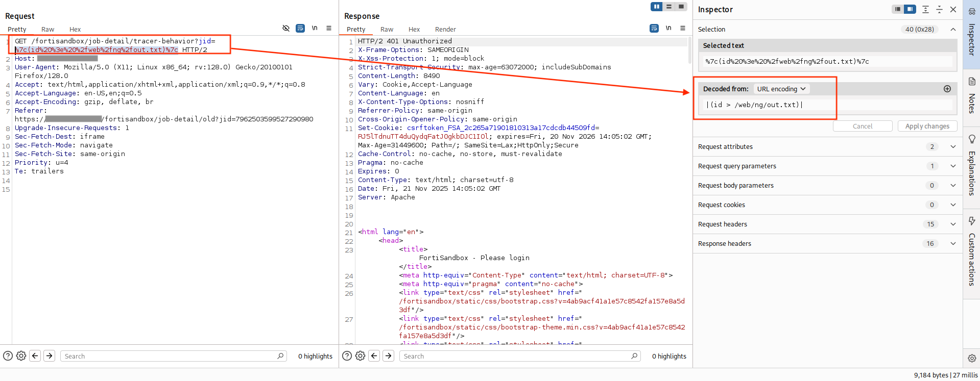Go to previous match in Request search
Viewport: 980px width, 381px height.
tap(35, 356)
